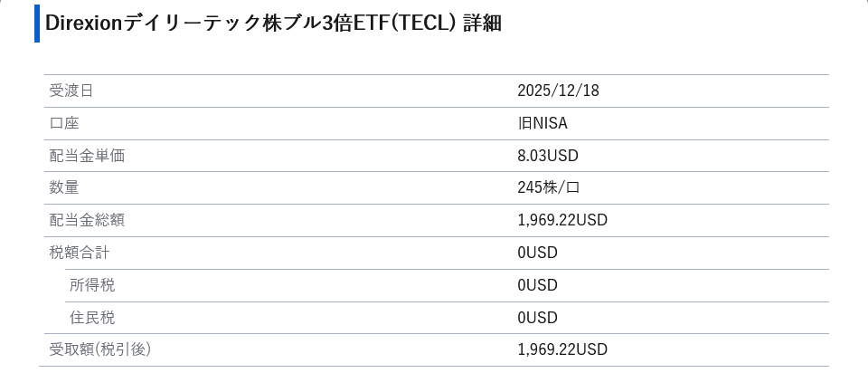
Task: Click the 旧NISA account value
Action: tap(542, 123)
